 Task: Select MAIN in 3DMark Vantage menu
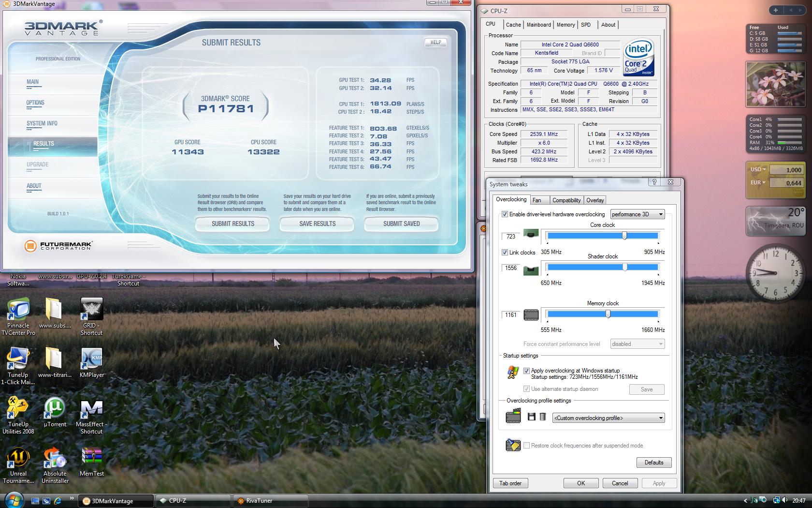point(32,82)
